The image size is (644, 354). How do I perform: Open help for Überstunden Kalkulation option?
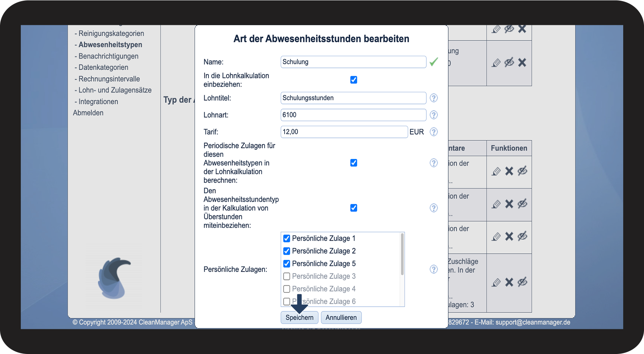[x=433, y=208]
